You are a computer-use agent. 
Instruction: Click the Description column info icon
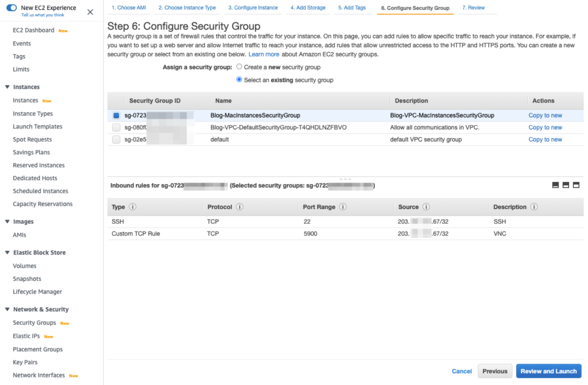(533, 207)
